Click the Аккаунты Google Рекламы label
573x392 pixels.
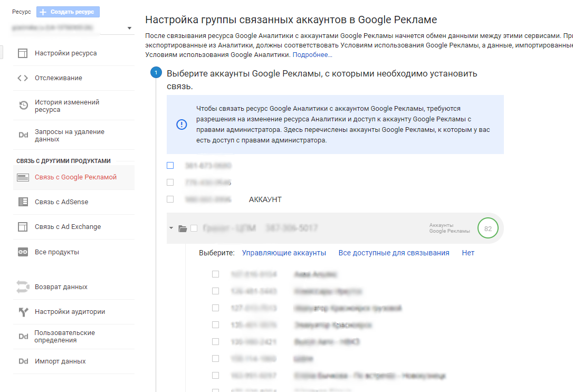point(450,228)
